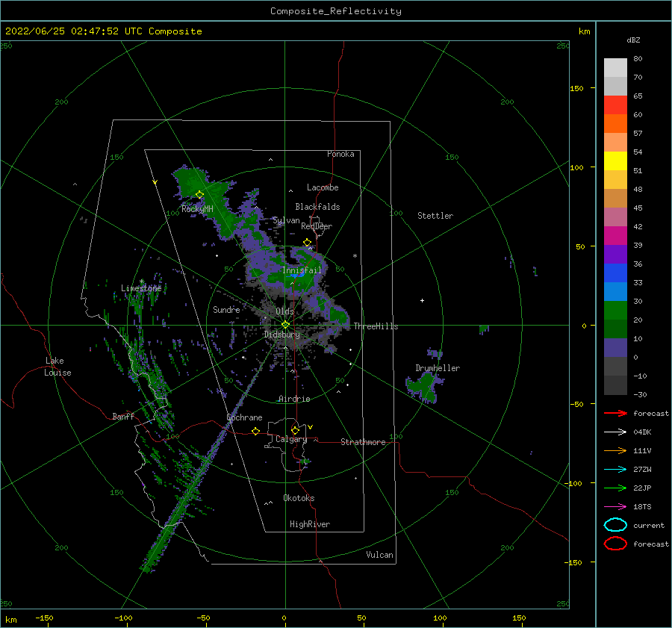Click the green storm cell below Drumheller
The height and width of the screenshot is (628, 672).
423,387
